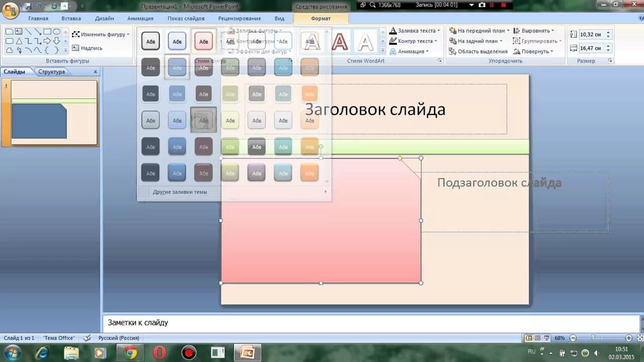The image size is (644, 362).
Task: Increase shape height using the 10,32 см spinner
Action: (608, 32)
